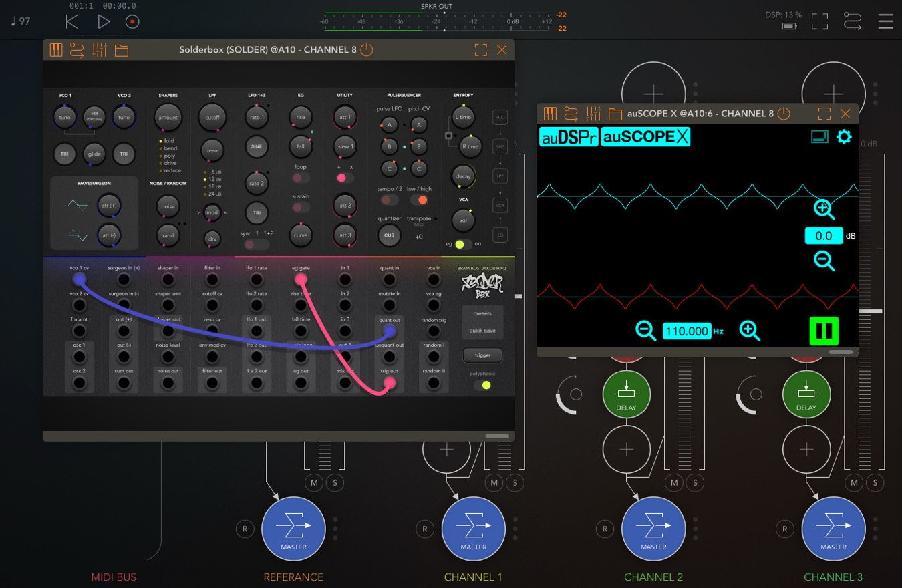Add a node in the empty slot below CHANNEL 3 DELAY
The width and height of the screenshot is (902, 588).
click(x=806, y=450)
